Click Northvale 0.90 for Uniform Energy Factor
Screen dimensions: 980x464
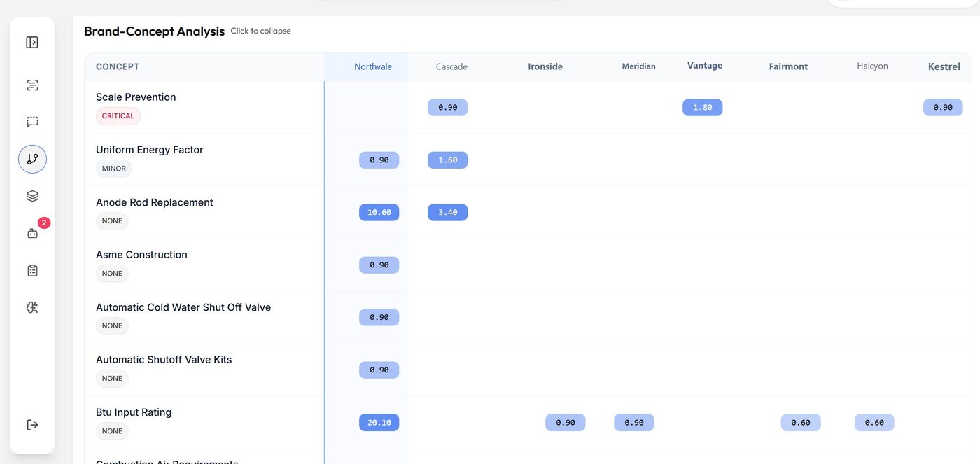(x=379, y=160)
